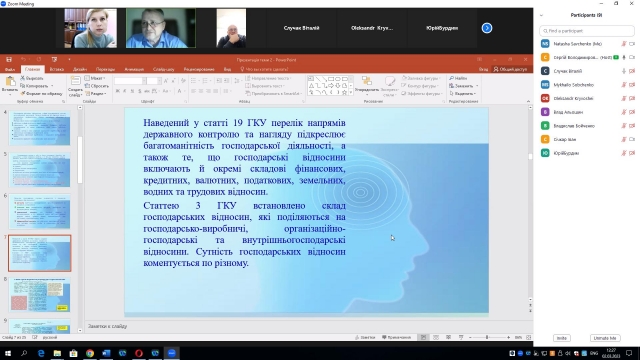This screenshot has width=640, height=360.
Task: Click Copy (Копировать) in the Clipboard group
Action: click(37, 86)
